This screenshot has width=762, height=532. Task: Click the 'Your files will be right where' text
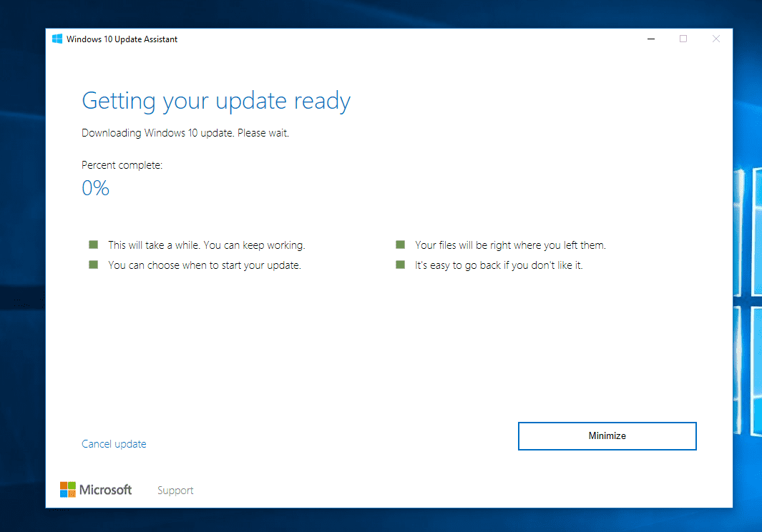510,245
